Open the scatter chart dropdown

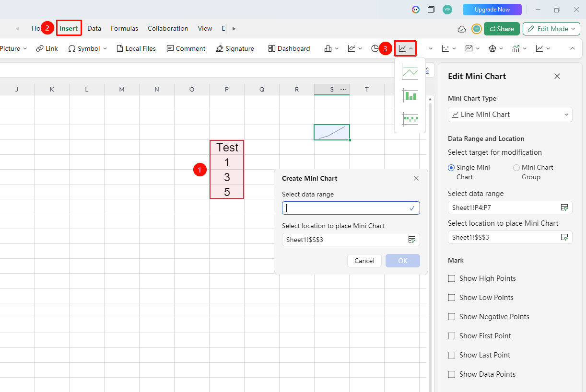point(449,48)
